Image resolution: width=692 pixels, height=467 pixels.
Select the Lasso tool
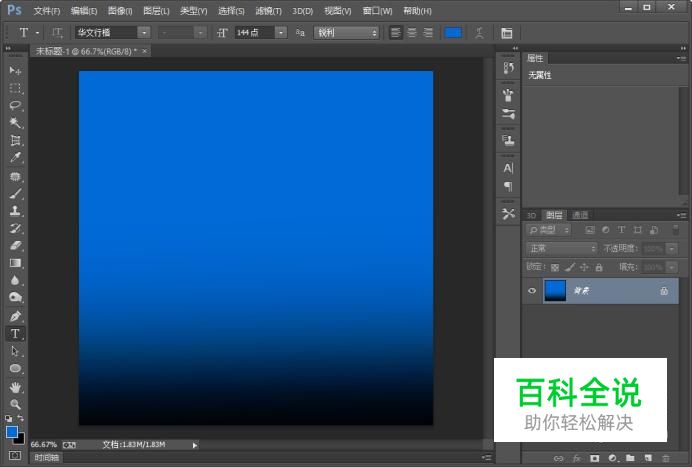[15, 105]
